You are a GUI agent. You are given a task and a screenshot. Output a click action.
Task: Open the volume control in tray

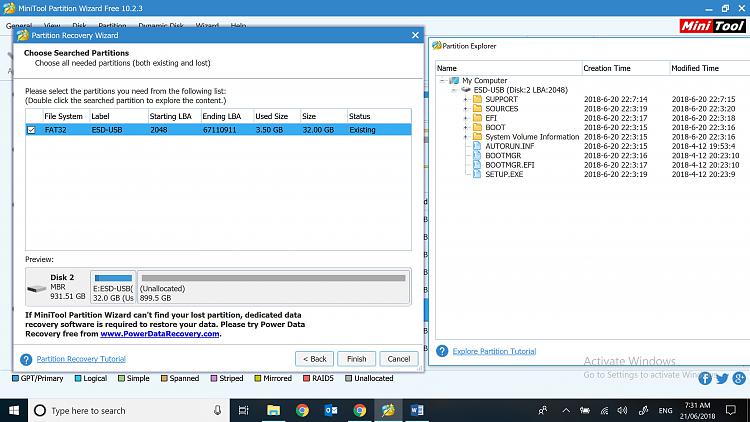coord(622,411)
